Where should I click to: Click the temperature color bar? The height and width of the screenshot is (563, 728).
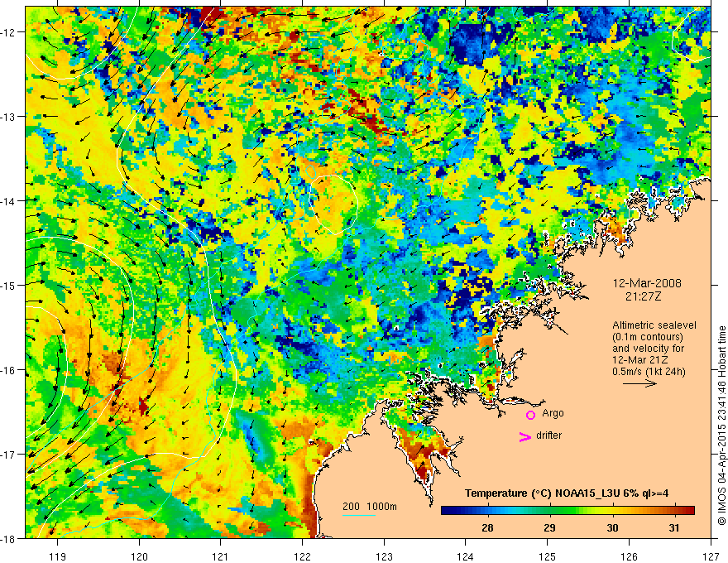coord(568,511)
